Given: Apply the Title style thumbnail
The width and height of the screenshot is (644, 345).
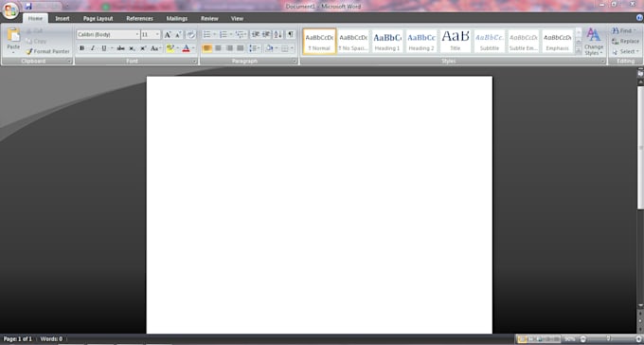Looking at the screenshot, I should pos(456,41).
